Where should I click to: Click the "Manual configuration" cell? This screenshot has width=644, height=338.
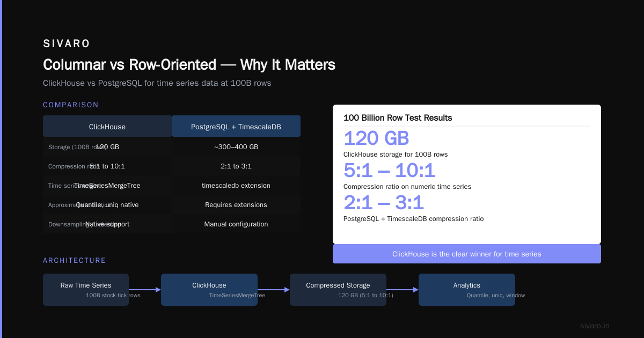click(236, 224)
